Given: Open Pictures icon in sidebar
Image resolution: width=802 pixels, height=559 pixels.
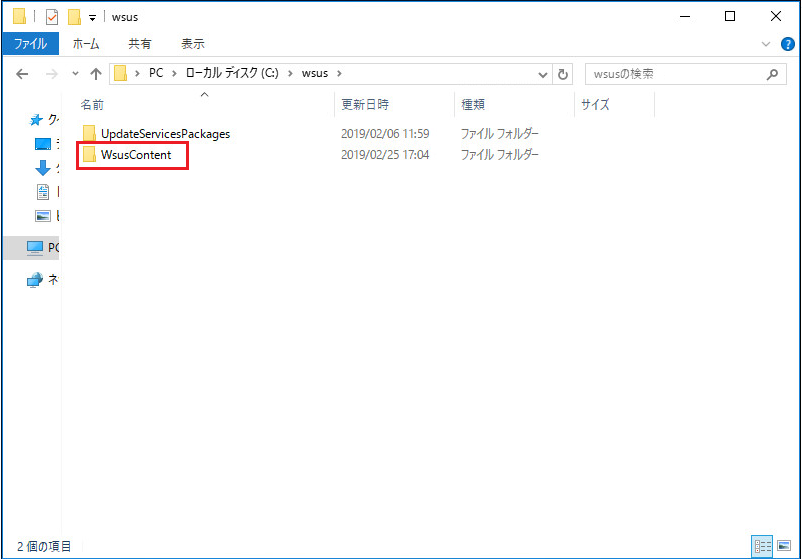Looking at the screenshot, I should pos(43,216).
